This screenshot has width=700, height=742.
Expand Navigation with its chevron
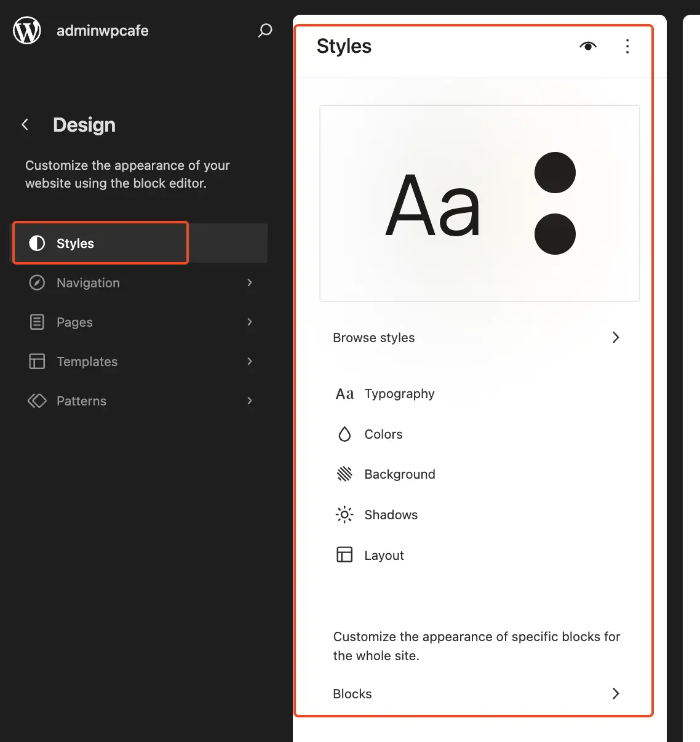(x=250, y=282)
